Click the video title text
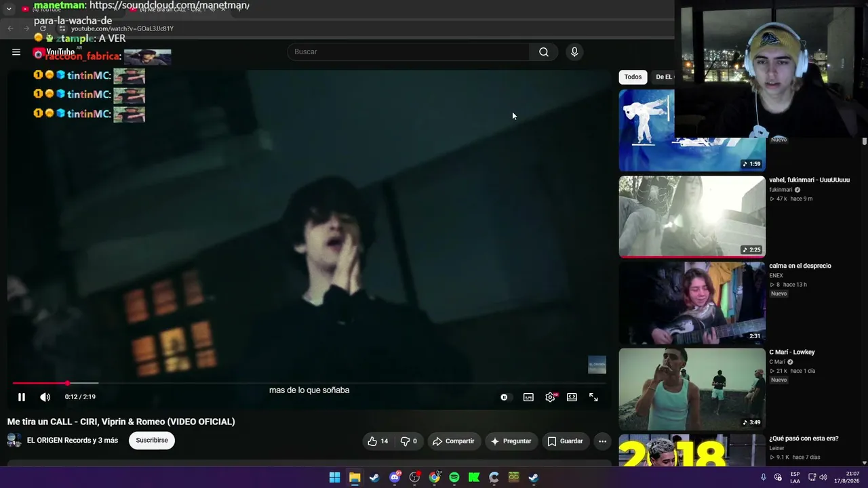868x488 pixels. tap(121, 422)
